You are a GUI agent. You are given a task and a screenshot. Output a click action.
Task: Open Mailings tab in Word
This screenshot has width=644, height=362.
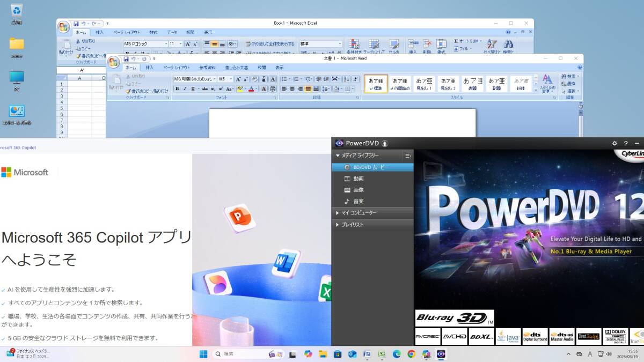click(x=236, y=68)
